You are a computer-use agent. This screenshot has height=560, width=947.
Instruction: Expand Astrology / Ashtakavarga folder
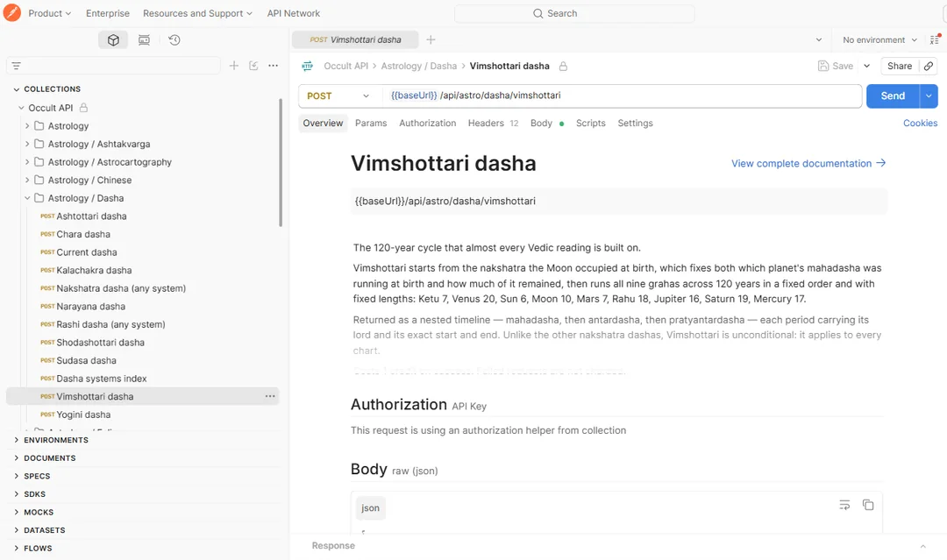(27, 145)
